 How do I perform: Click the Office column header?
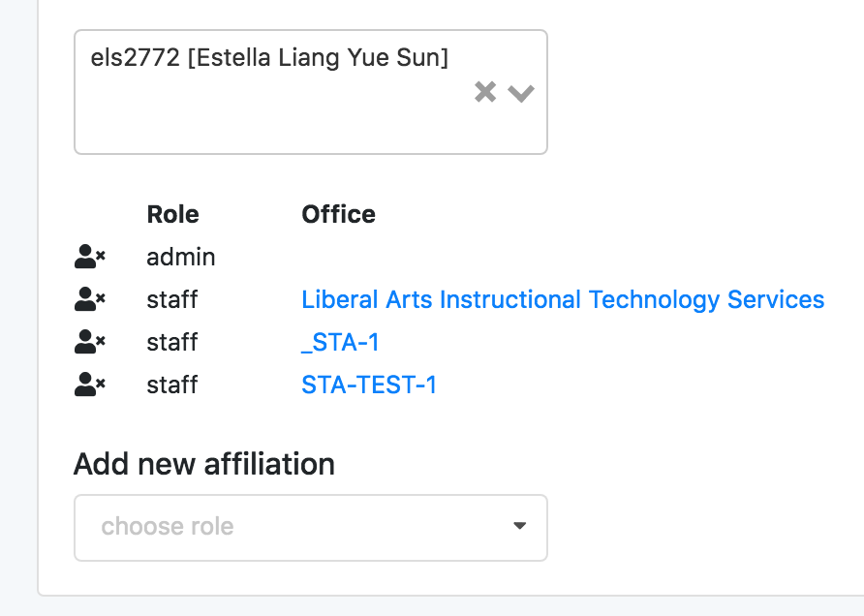338,214
